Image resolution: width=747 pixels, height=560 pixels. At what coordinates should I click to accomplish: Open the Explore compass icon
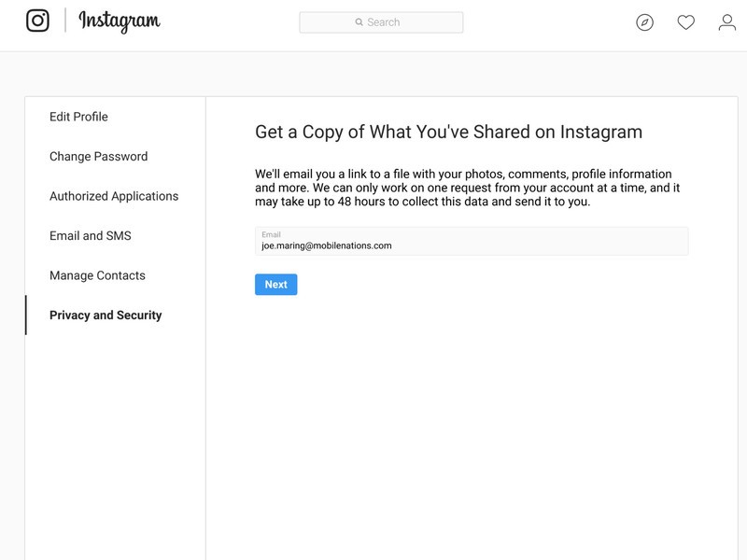644,22
